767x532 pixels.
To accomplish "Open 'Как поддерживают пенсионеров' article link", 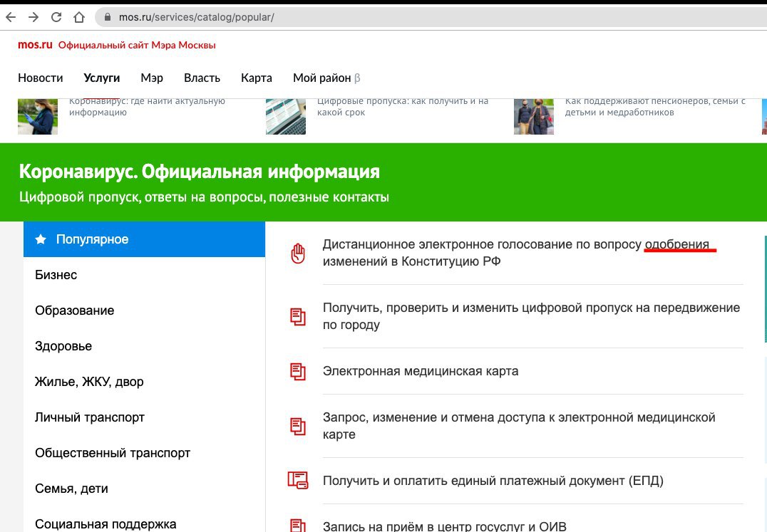I will tap(656, 107).
